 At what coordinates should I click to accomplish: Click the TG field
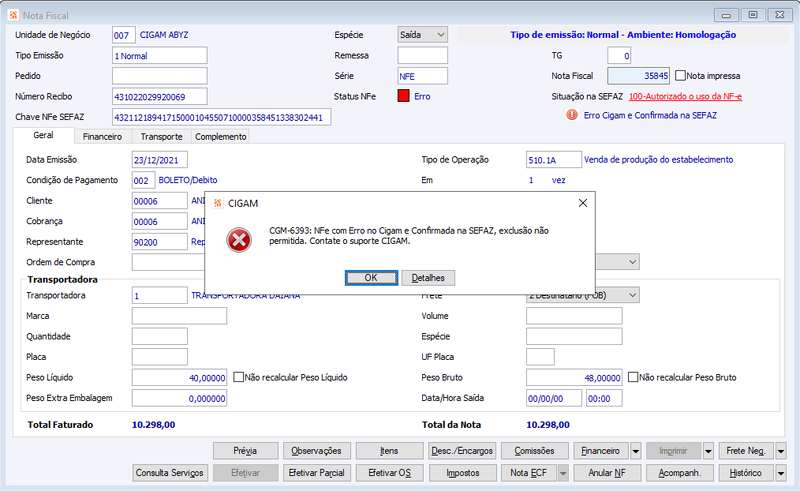(619, 56)
